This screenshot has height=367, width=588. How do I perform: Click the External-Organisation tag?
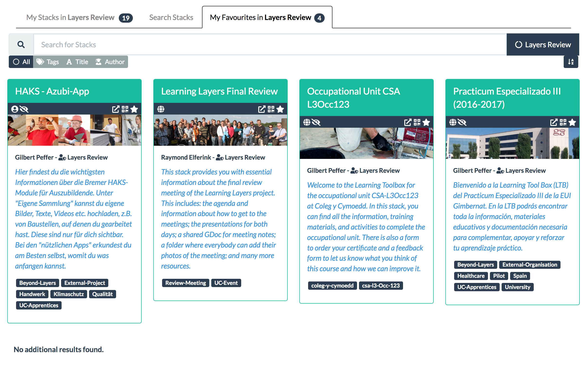(530, 265)
